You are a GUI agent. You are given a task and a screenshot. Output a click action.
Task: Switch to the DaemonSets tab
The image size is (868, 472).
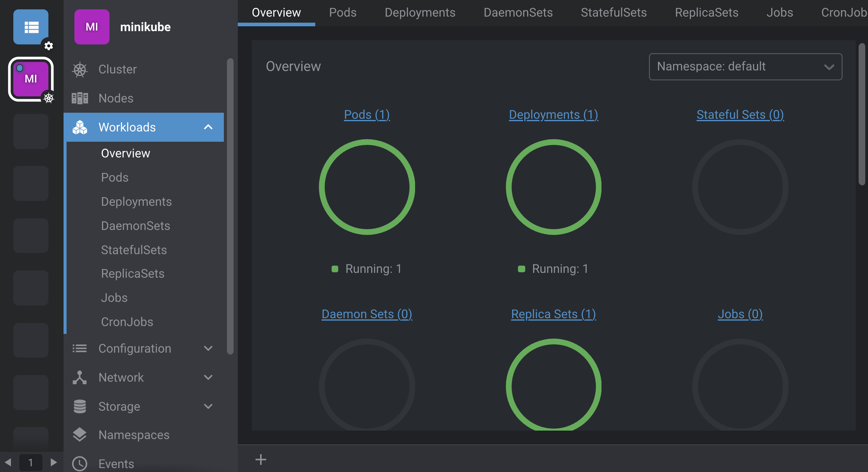tap(518, 12)
